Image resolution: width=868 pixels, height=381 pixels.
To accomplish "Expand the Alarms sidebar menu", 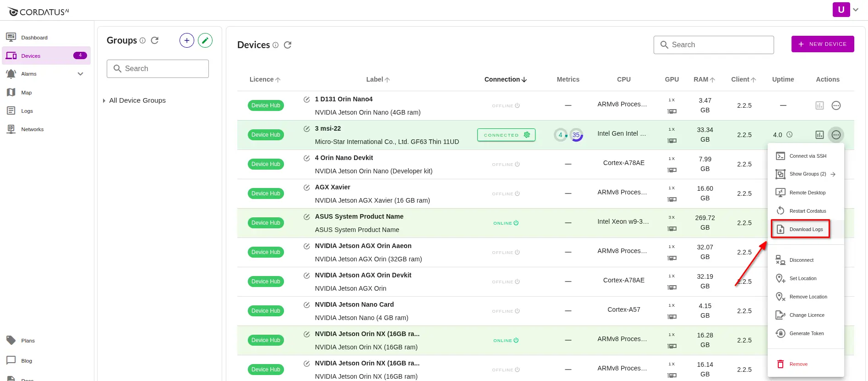I will coord(81,74).
